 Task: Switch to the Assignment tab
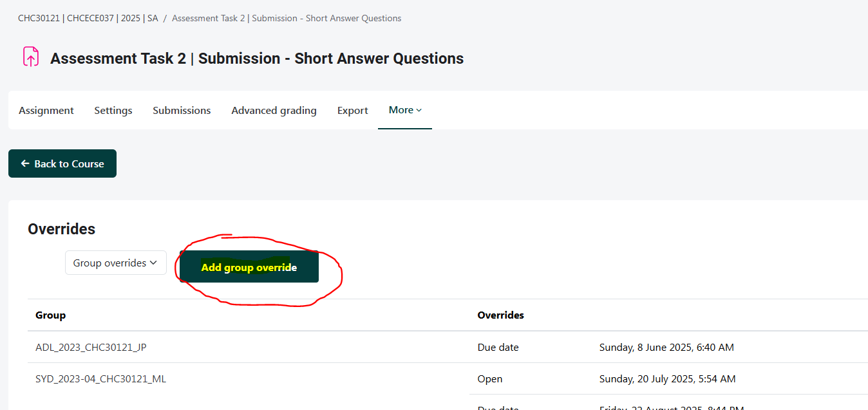tap(46, 111)
